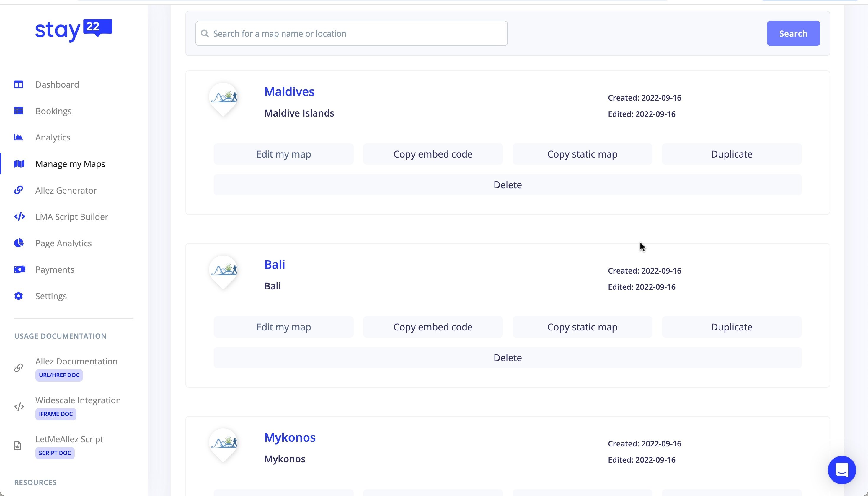Copy embed code for Bali map
This screenshot has width=868, height=496.
(433, 327)
